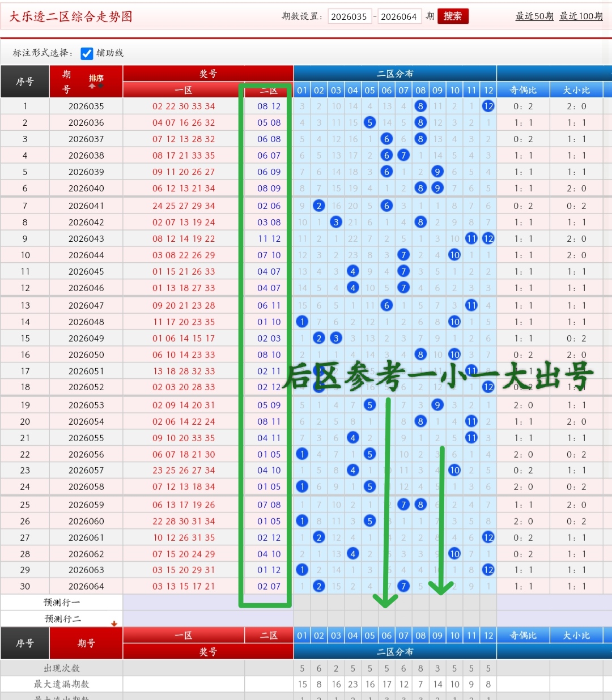Image resolution: width=612 pixels, height=700 pixels.
Task: Click 一区 numbers 22 28 30 31 34
Action: tap(184, 521)
